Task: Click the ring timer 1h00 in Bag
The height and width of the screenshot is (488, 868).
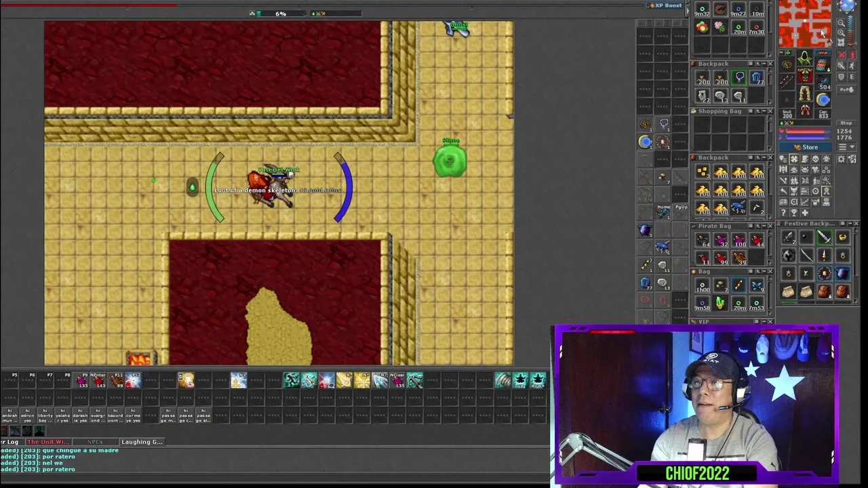Action: (703, 285)
